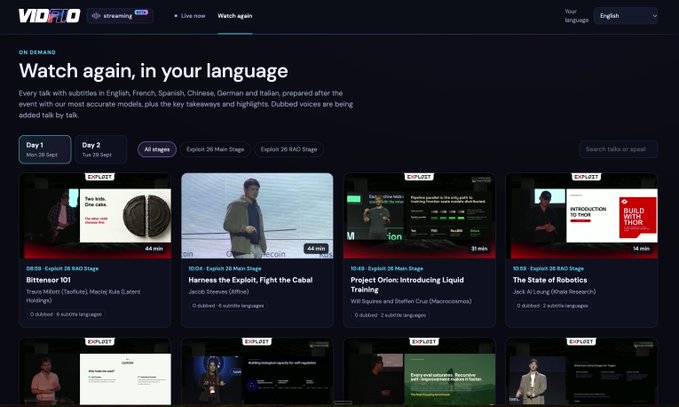Click the streaming waveform icon
The image size is (679, 407).
pyautogui.click(x=96, y=16)
